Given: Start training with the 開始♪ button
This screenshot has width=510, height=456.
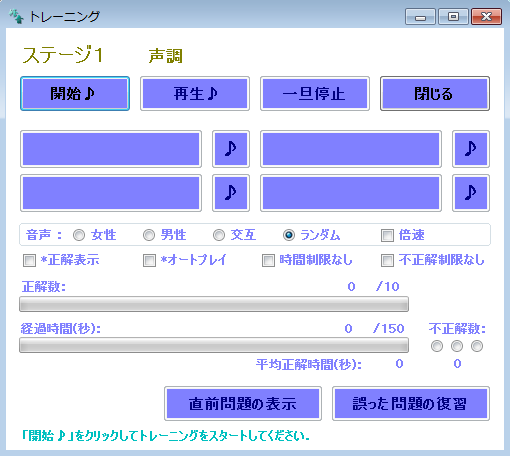Looking at the screenshot, I should coord(75,93).
